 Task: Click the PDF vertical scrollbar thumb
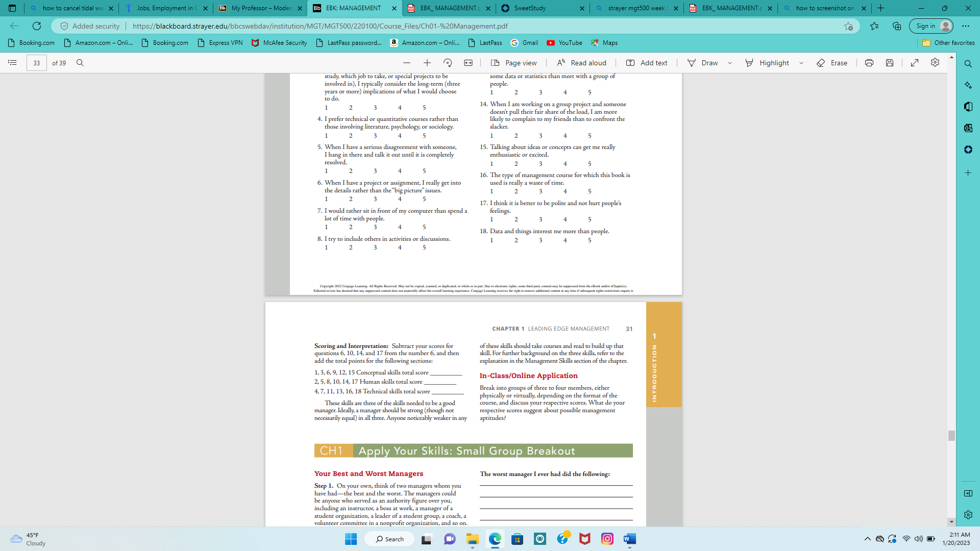point(951,436)
